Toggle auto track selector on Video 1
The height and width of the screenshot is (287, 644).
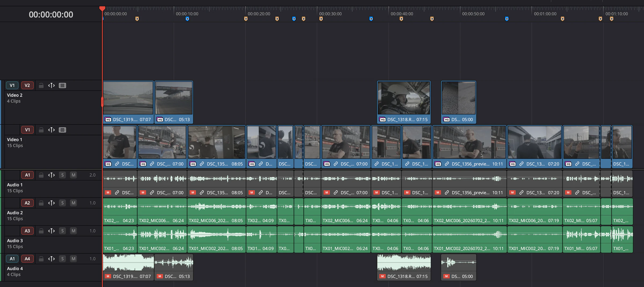coord(52,130)
